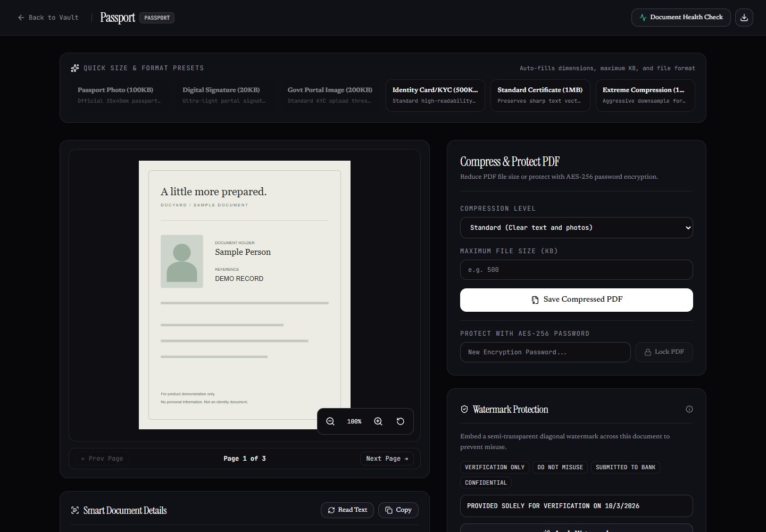Zoom out the document preview
Screen dimensions: 766x532
pos(330,421)
